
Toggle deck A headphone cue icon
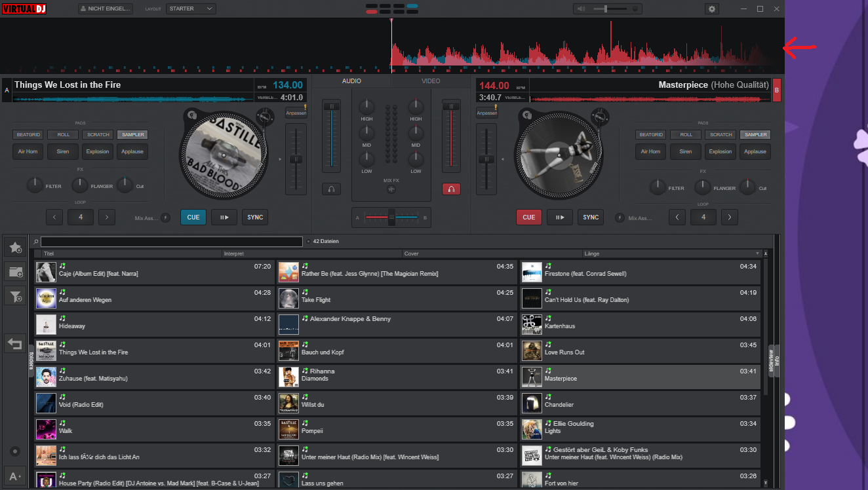[x=331, y=189]
